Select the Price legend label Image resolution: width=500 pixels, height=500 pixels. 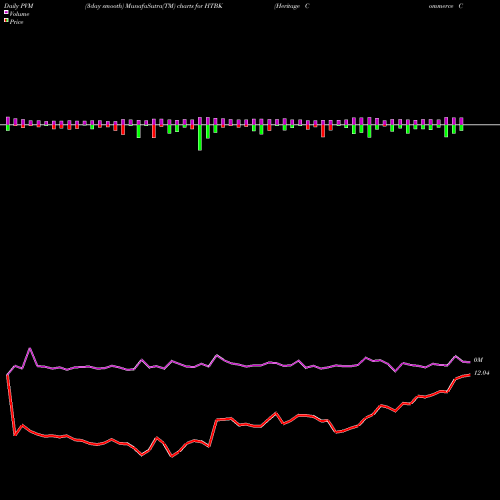(16, 22)
